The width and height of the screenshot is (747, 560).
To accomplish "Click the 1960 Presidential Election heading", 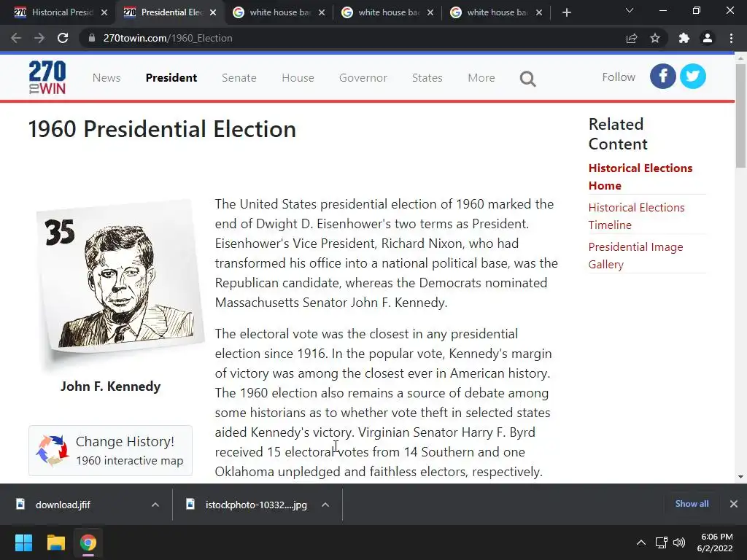I will pos(162,129).
